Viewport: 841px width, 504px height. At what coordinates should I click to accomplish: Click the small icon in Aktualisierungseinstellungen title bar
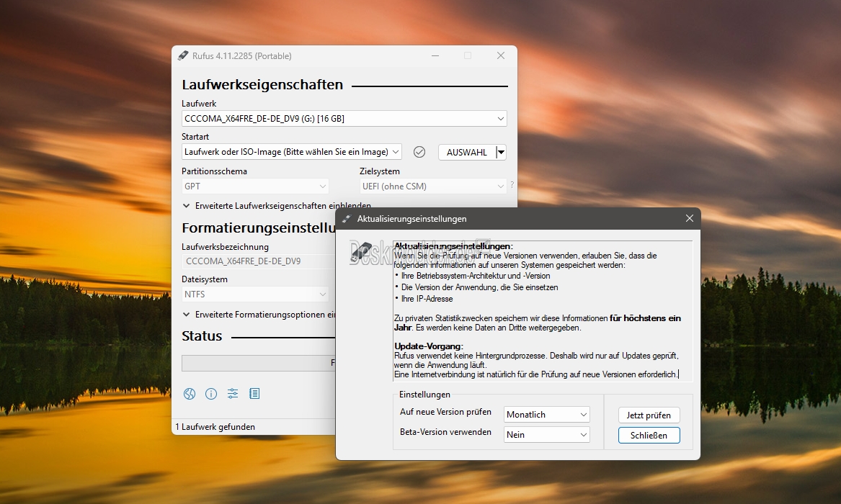click(347, 219)
